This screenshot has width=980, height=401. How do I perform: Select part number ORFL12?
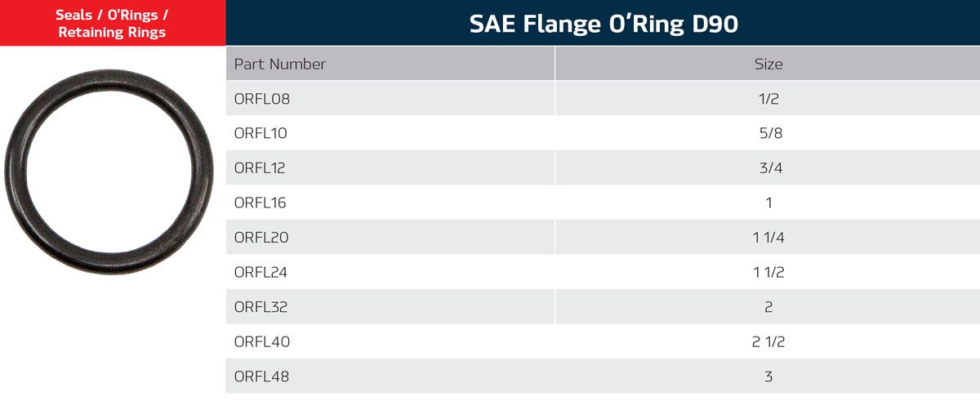click(x=261, y=168)
